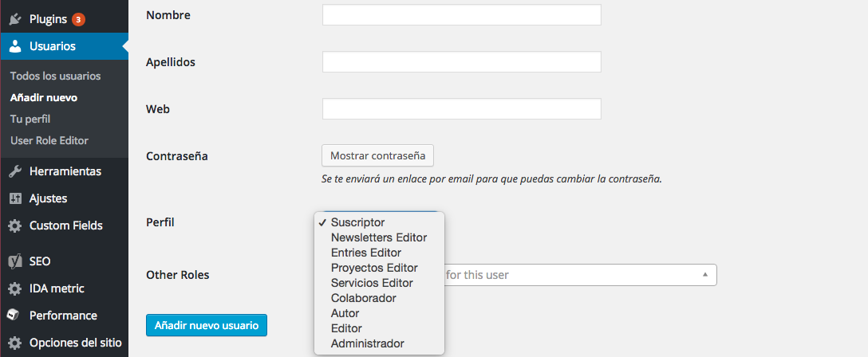Choose the plain Editor role option

point(379,328)
